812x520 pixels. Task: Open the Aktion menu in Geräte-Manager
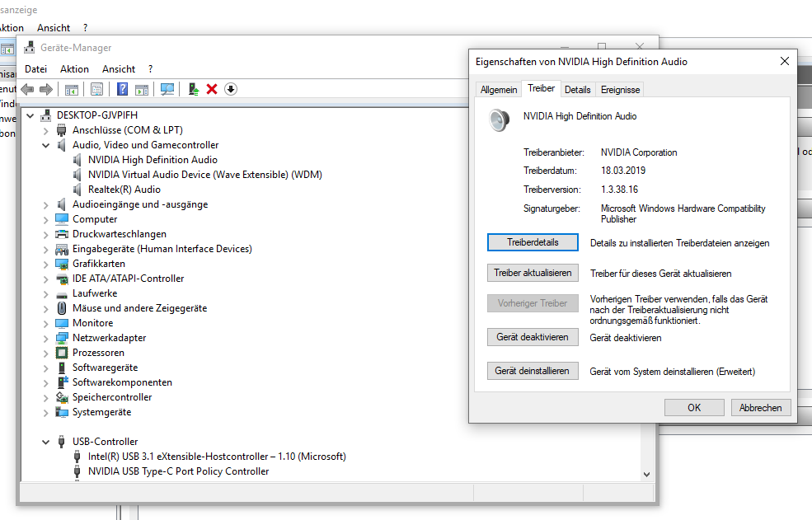(x=74, y=69)
